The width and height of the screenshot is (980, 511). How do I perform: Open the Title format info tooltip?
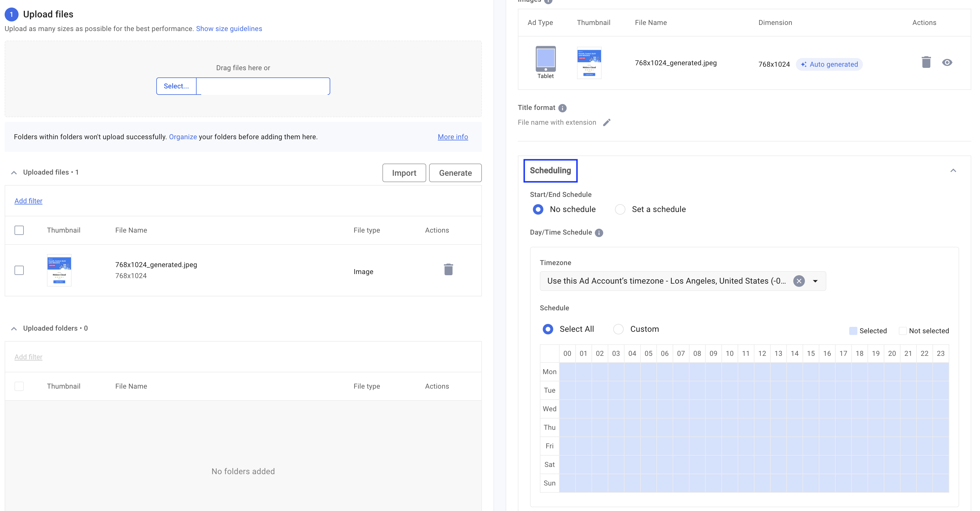(x=562, y=108)
